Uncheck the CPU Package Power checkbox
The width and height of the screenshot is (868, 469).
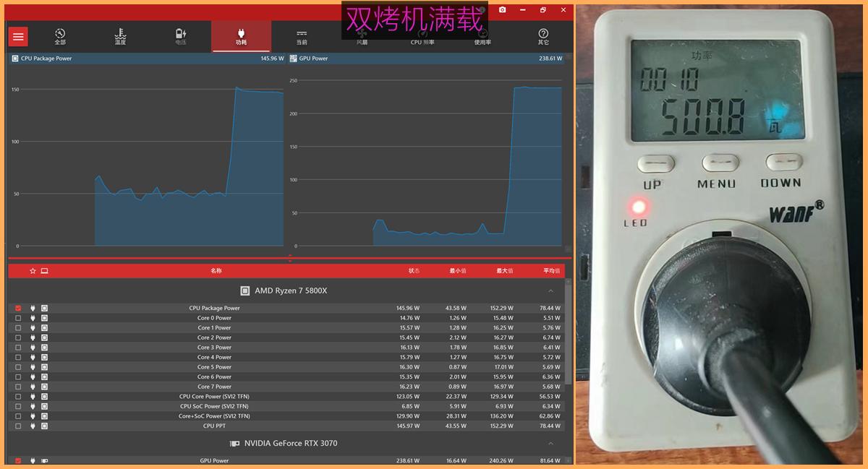pyautogui.click(x=18, y=308)
